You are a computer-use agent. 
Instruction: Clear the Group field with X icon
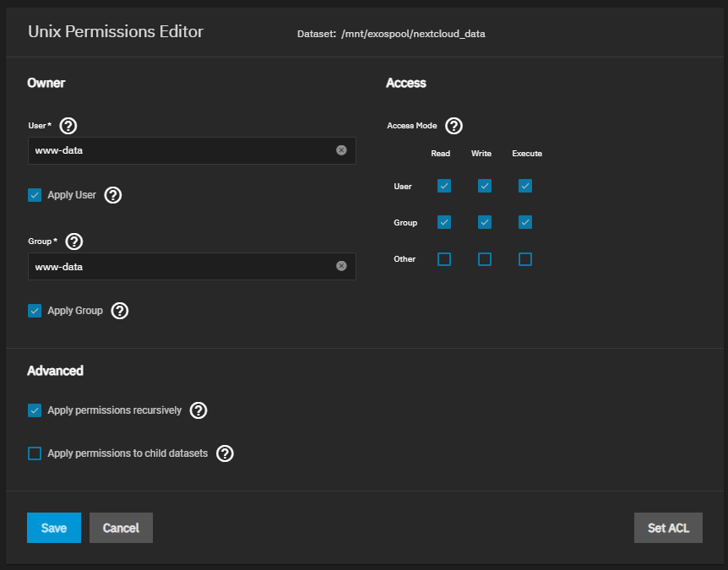pyautogui.click(x=341, y=266)
